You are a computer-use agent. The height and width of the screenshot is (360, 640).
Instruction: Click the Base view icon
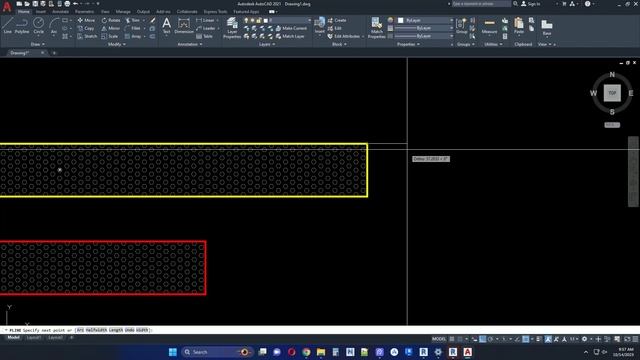[547, 27]
